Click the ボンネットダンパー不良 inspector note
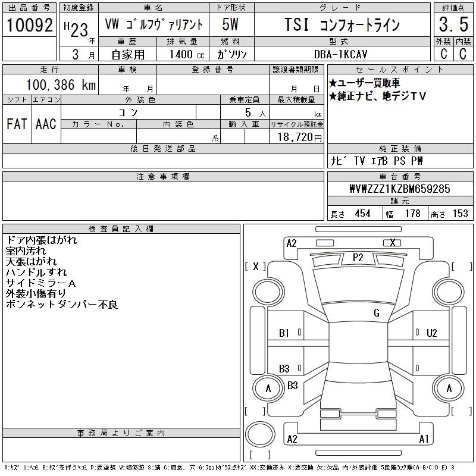The width and height of the screenshot is (476, 476). point(62,304)
